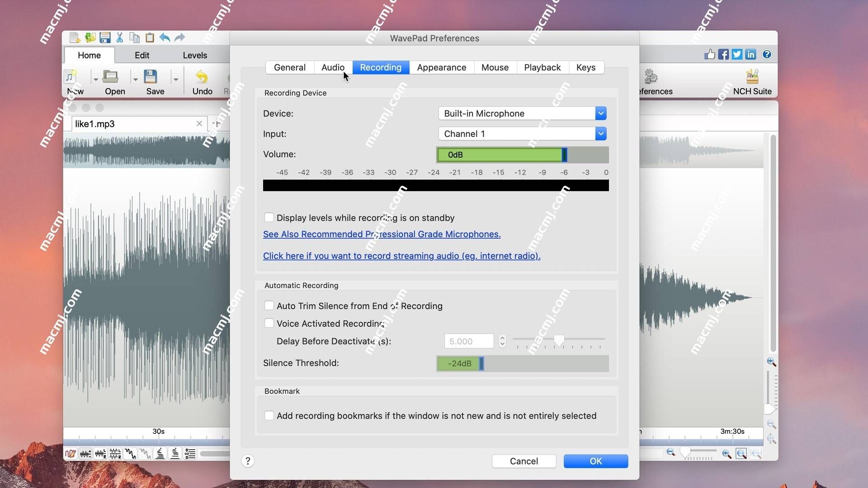This screenshot has height=488, width=868.
Task: Open the Recommended Professional Grade Microphones link
Action: coord(382,234)
